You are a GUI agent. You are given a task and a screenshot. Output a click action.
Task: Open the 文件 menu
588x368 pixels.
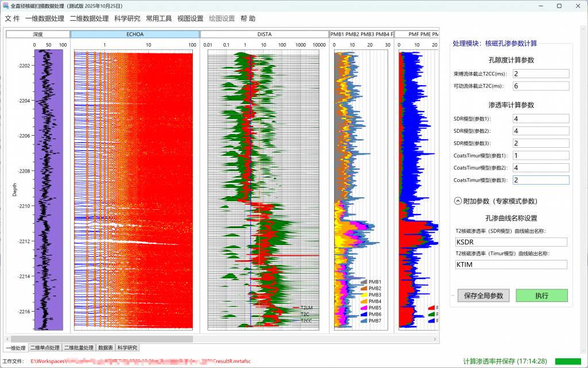click(12, 18)
